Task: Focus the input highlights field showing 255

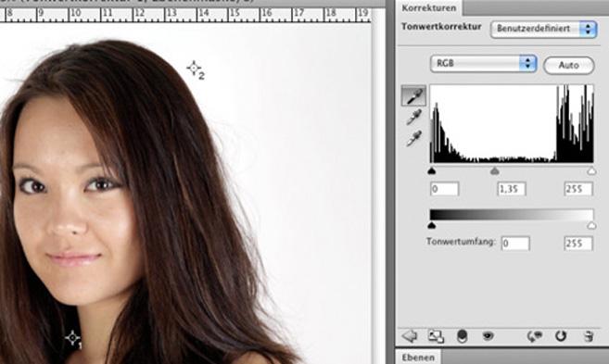Action: point(578,189)
